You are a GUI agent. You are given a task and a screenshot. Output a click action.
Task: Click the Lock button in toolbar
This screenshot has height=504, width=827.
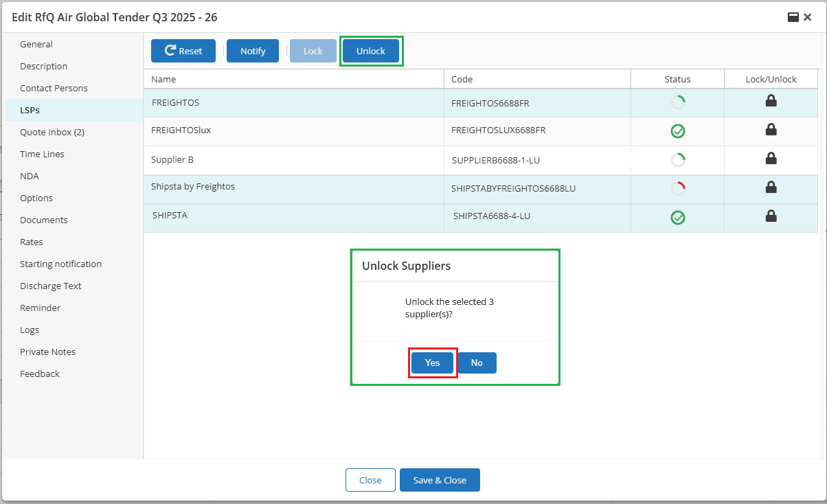(x=313, y=51)
